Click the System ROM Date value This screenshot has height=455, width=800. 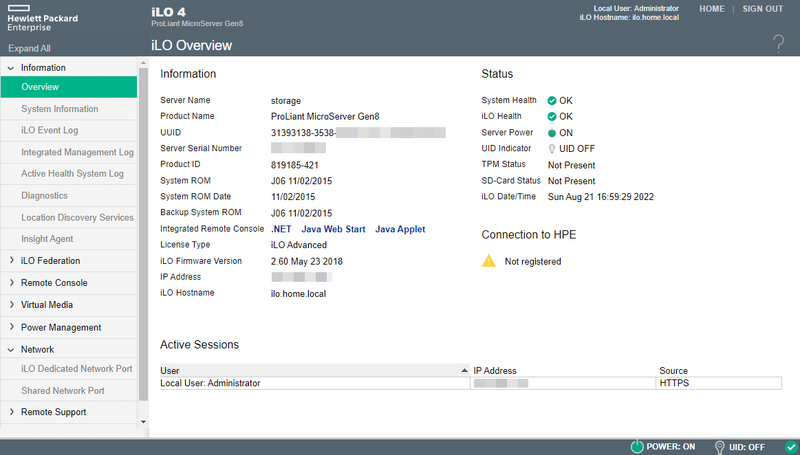(293, 197)
